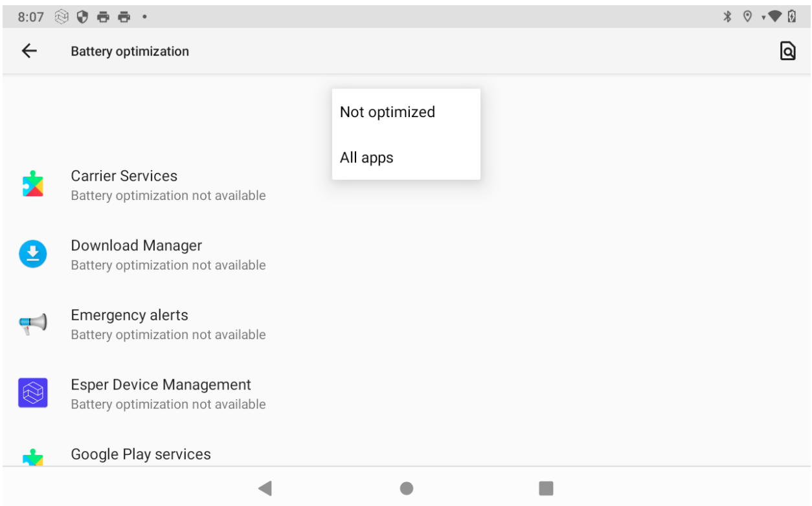Select "Not optimized" filter option
The image size is (812, 506).
tap(387, 112)
